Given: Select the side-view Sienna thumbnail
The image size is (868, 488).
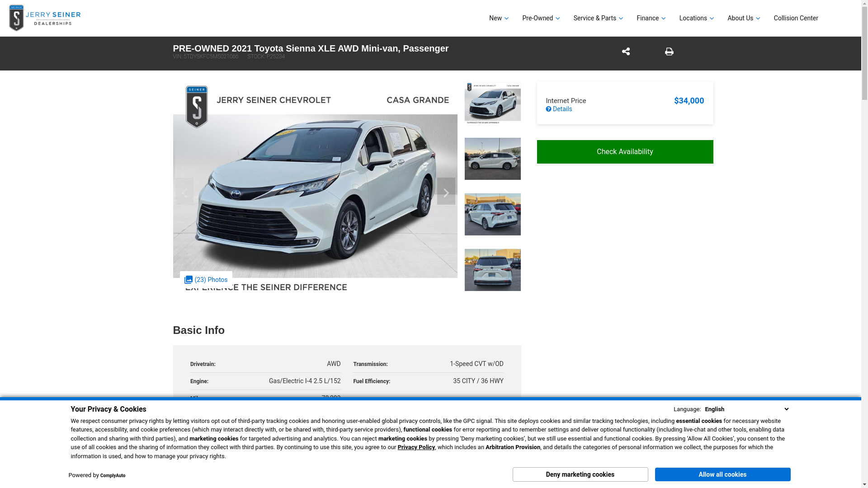Looking at the screenshot, I should click(492, 159).
